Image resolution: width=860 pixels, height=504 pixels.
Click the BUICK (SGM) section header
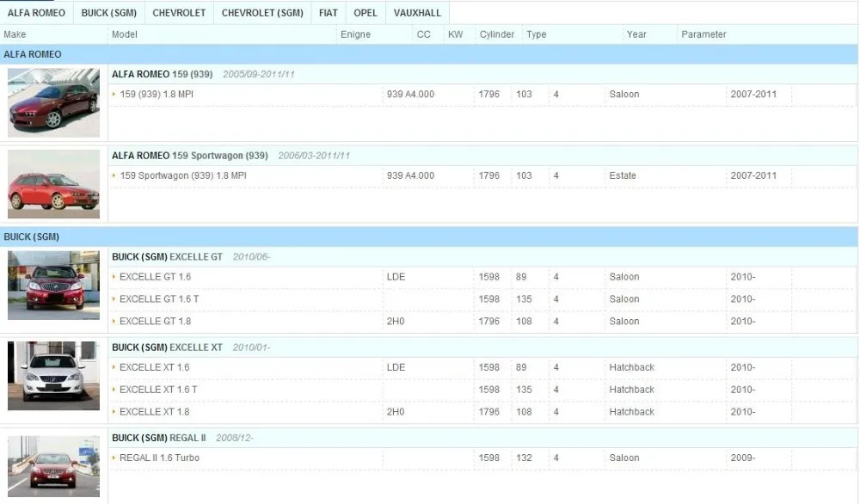click(429, 237)
